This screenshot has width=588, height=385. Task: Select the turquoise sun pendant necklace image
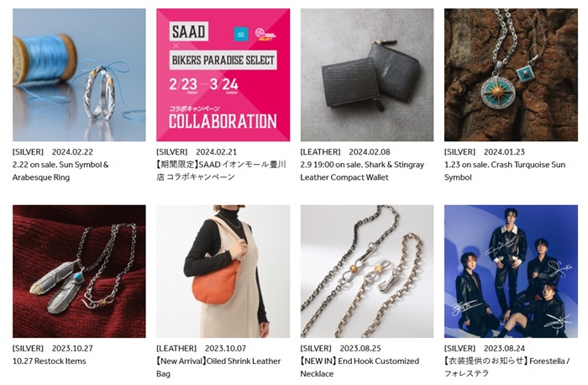click(510, 75)
